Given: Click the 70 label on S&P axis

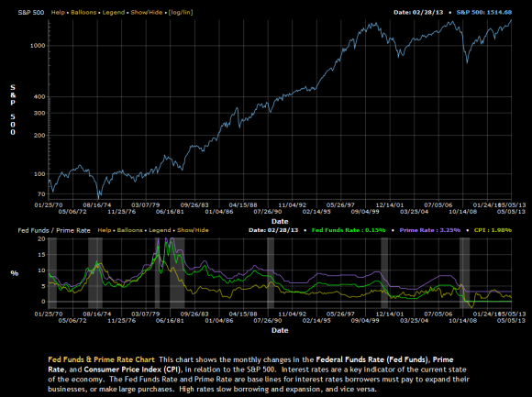Looking at the screenshot, I should click(41, 194).
